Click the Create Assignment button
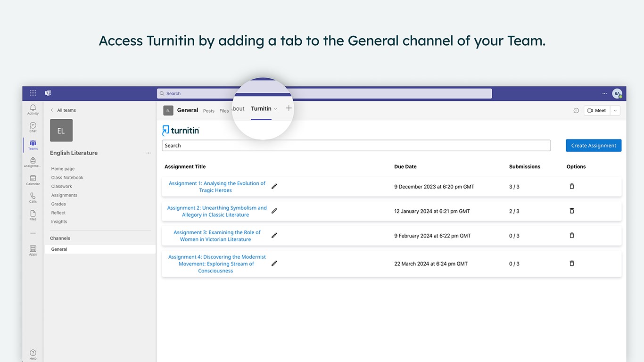This screenshot has height=362, width=644. tap(594, 146)
